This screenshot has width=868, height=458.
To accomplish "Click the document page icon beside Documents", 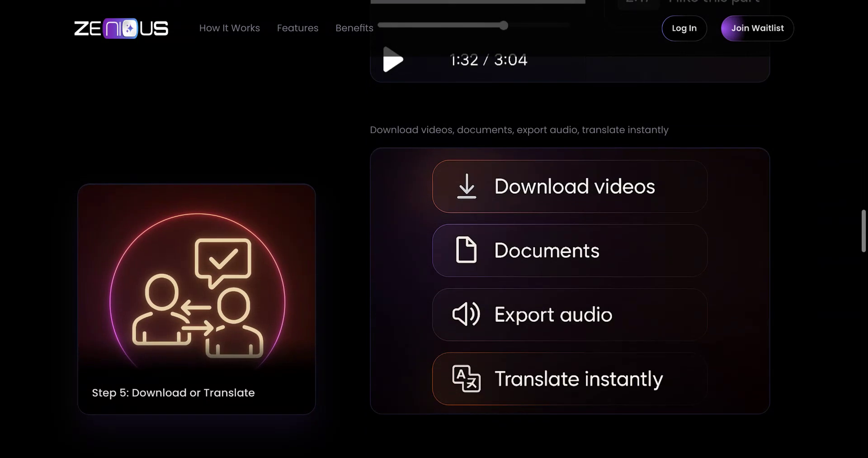I will (466, 250).
